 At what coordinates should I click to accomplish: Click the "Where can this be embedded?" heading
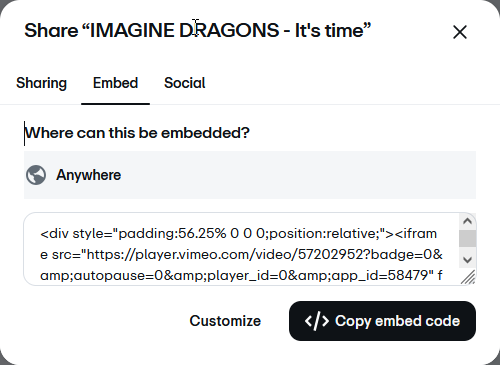click(x=137, y=133)
